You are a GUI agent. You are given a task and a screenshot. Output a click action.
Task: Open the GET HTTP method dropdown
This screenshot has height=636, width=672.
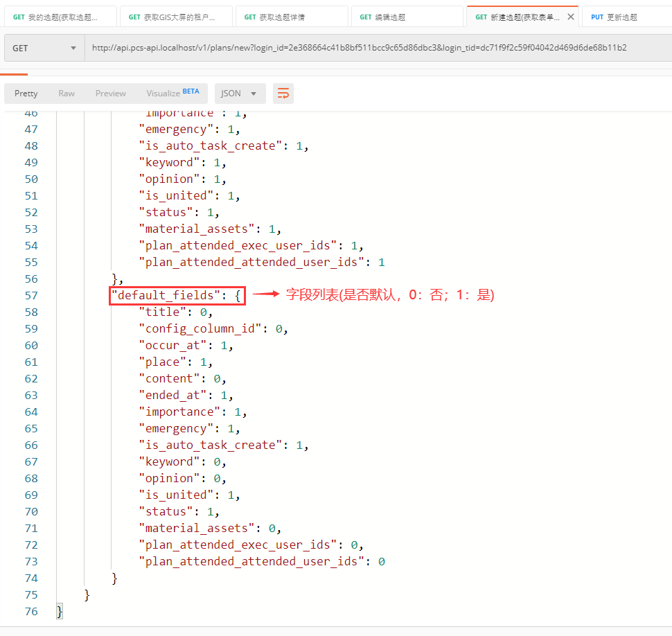point(44,48)
